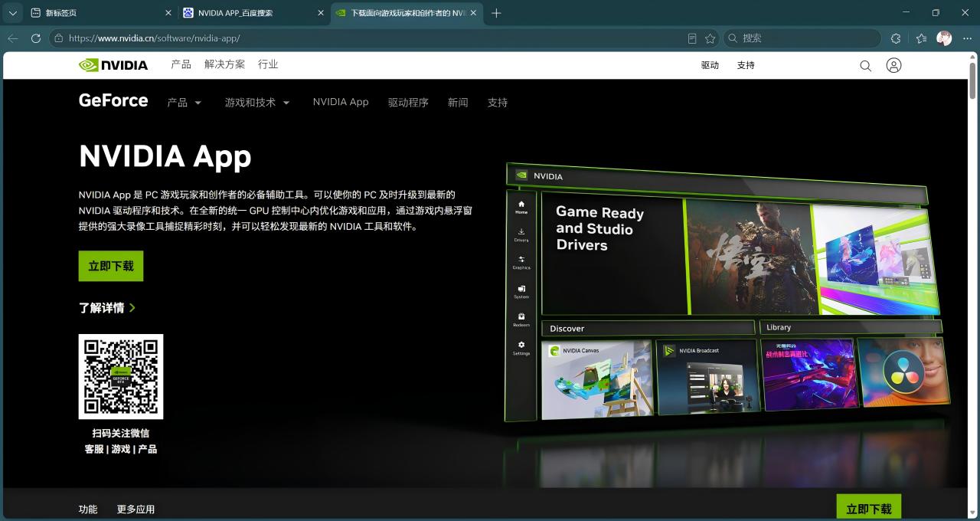980x521 pixels.
Task: Switch to the 新标签页 tab
Action: pos(100,13)
